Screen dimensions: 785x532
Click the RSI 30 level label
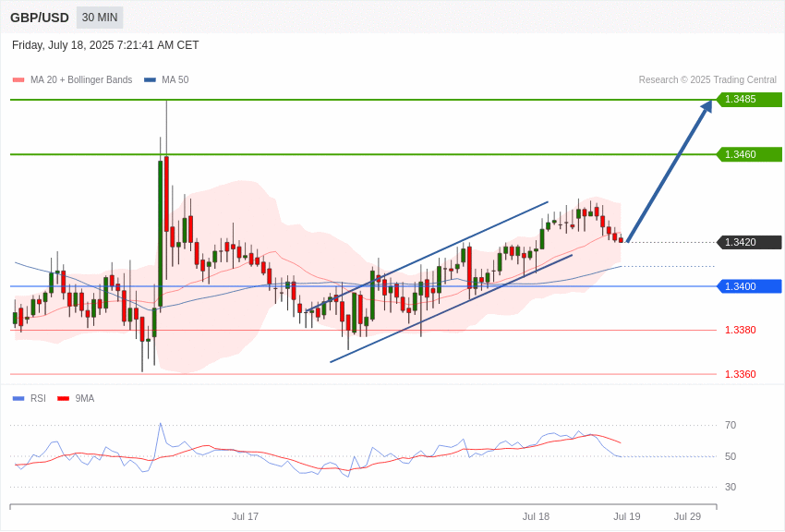[x=731, y=487]
